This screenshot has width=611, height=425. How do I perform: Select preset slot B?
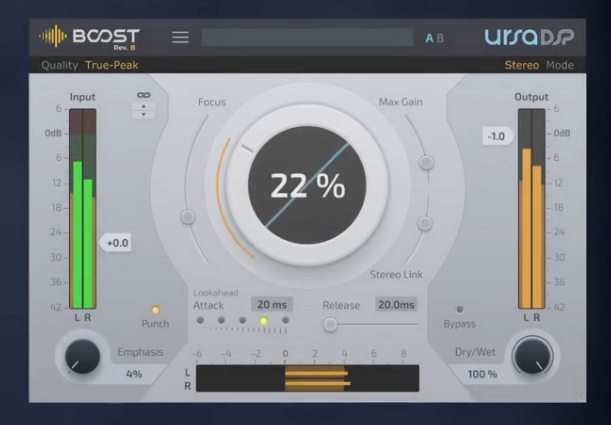(x=440, y=38)
